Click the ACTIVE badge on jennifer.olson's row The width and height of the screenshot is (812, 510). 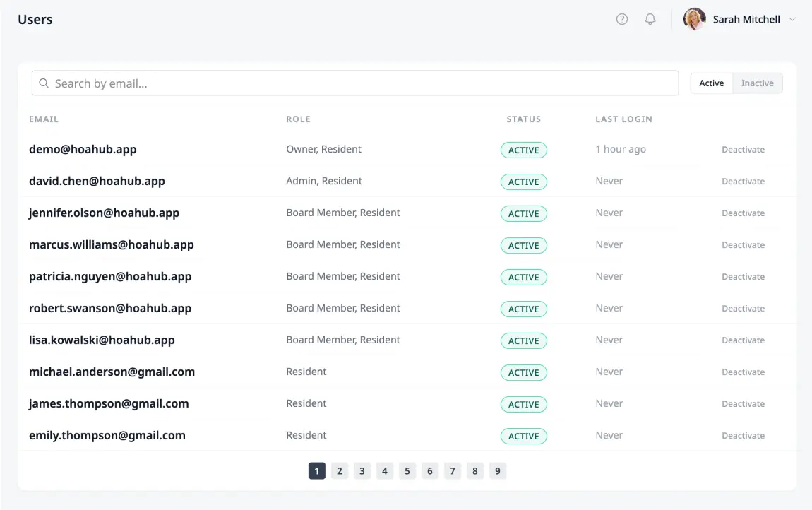click(x=523, y=213)
